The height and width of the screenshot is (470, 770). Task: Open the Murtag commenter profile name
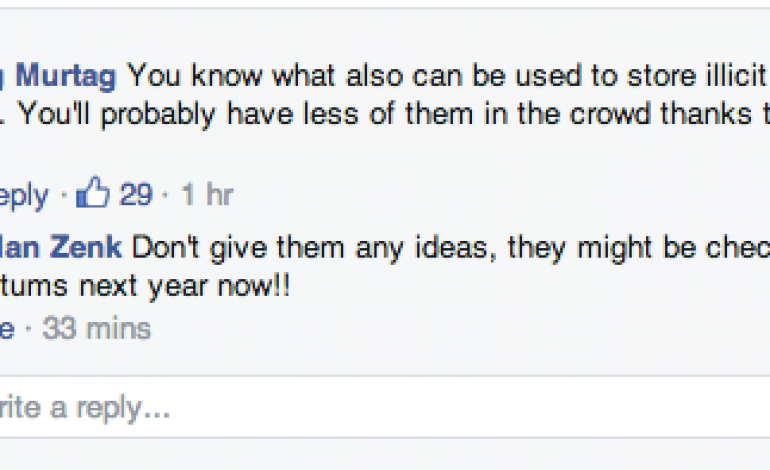click(58, 75)
